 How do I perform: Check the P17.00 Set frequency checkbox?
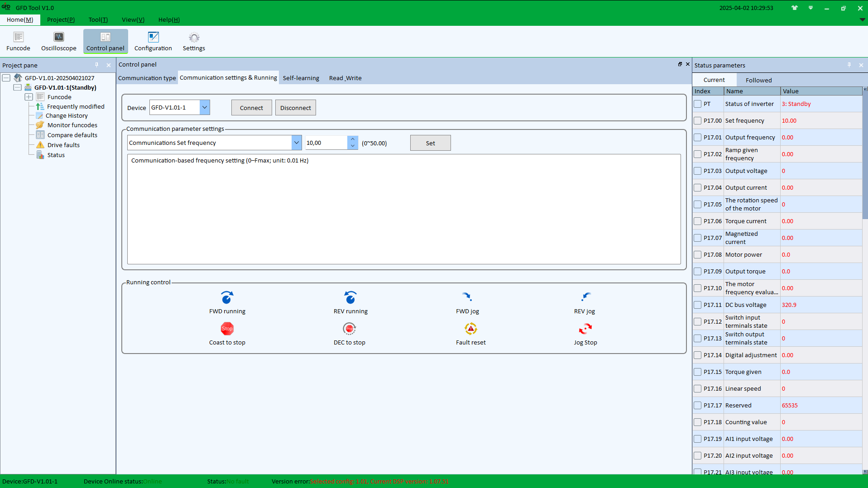click(x=698, y=121)
